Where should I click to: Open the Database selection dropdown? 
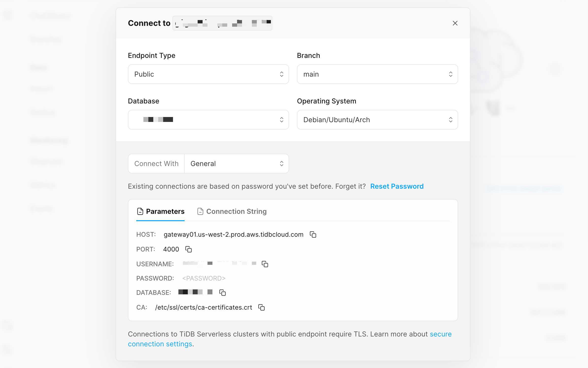208,120
